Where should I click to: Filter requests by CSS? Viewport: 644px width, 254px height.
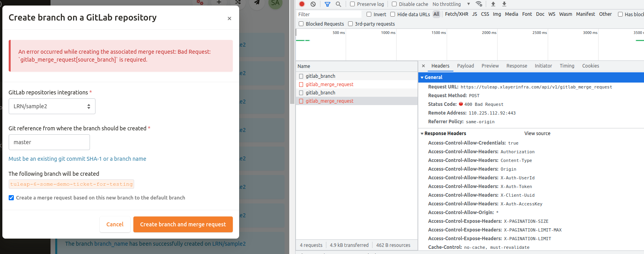click(485, 14)
